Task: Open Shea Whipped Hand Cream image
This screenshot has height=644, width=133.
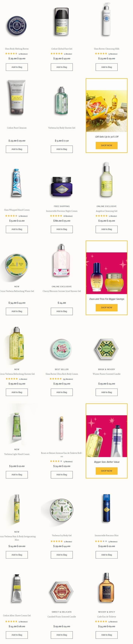Action: (17, 183)
